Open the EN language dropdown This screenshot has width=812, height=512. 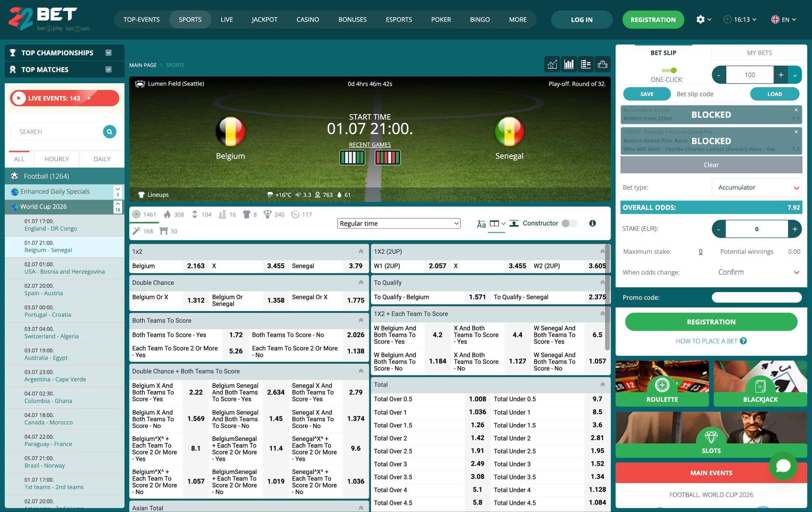coord(783,19)
